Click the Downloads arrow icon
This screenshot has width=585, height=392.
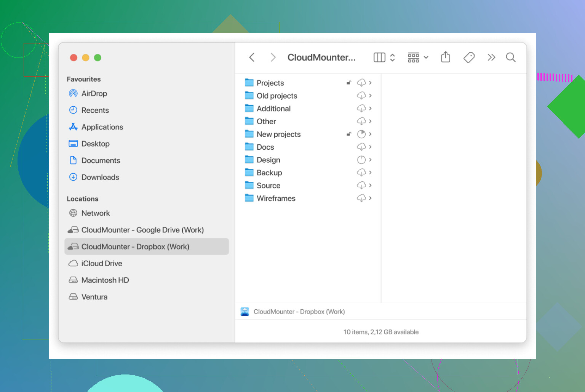[x=73, y=177]
